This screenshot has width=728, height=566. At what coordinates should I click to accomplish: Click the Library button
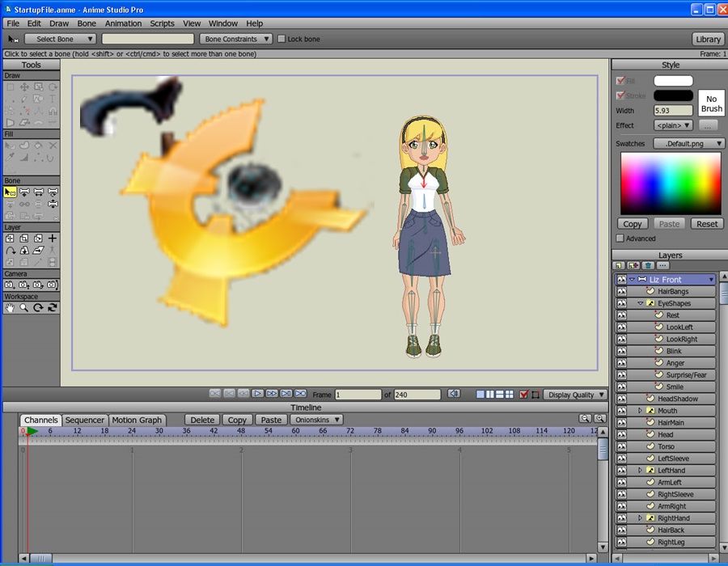click(708, 39)
